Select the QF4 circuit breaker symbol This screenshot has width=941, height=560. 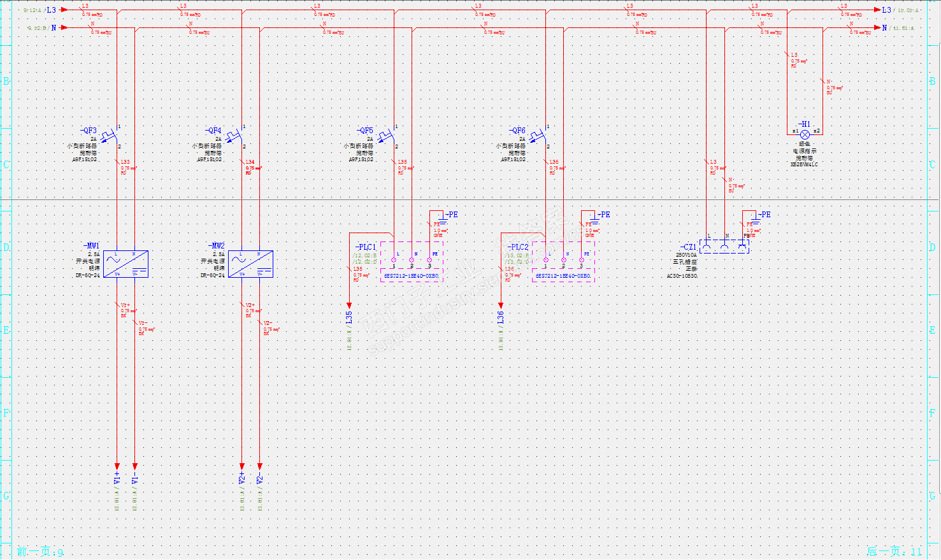click(236, 136)
